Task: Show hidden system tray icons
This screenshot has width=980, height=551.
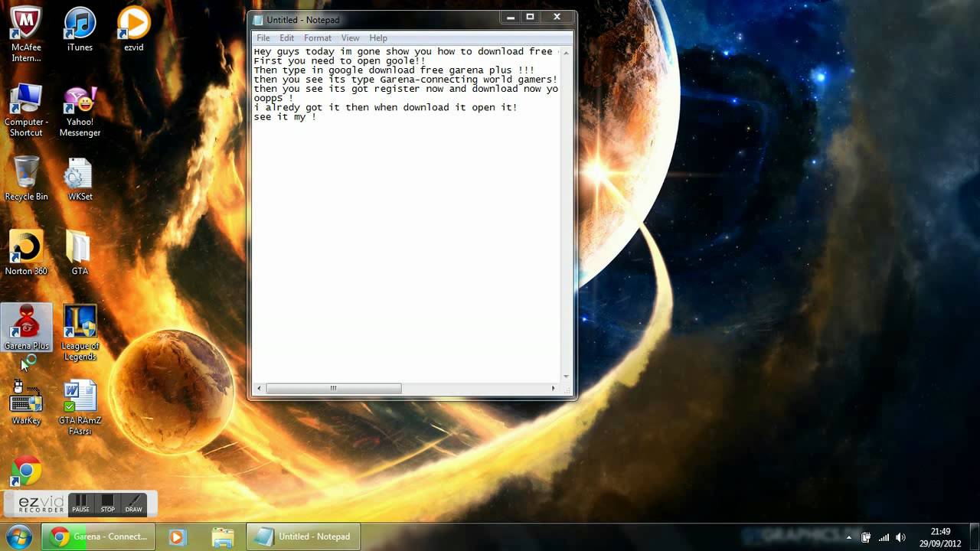Action: [x=848, y=537]
